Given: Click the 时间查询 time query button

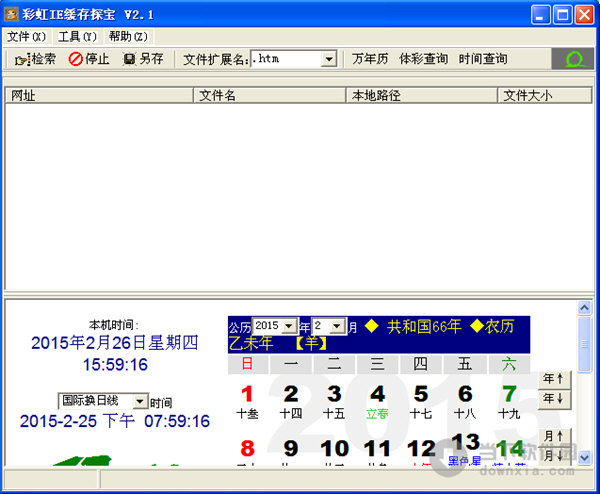Looking at the screenshot, I should pos(483,60).
